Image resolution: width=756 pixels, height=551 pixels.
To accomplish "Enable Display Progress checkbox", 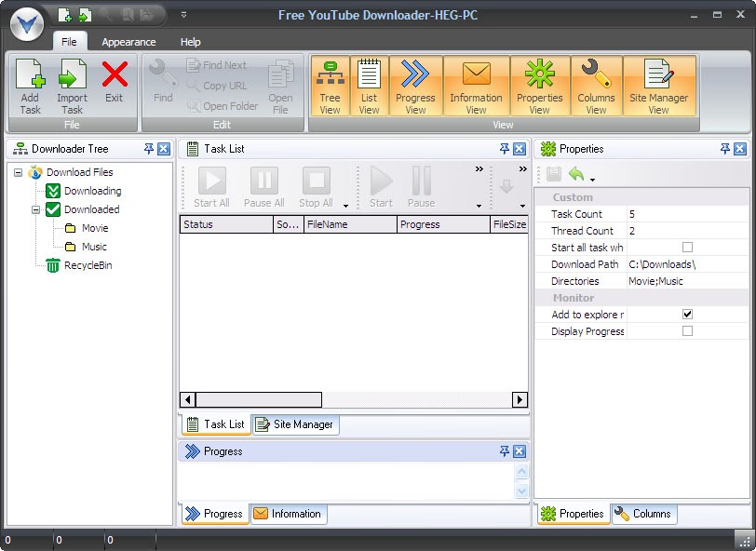I will (687, 331).
